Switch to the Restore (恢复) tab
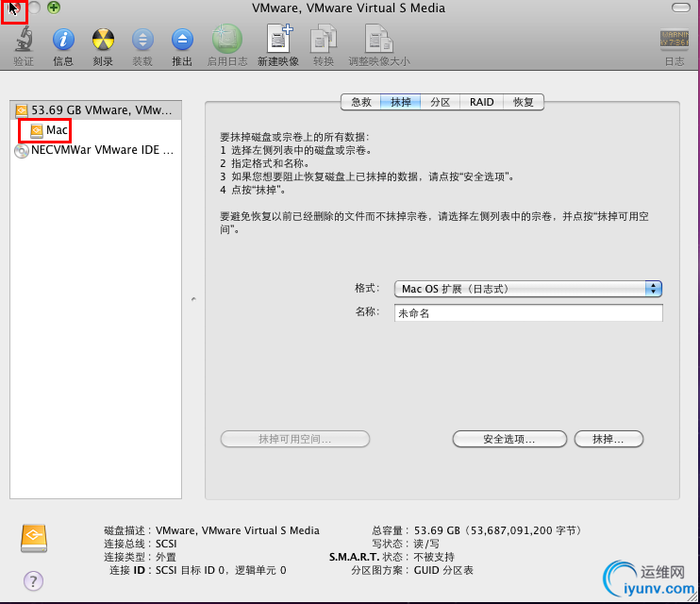The height and width of the screenshot is (604, 700). pos(524,102)
